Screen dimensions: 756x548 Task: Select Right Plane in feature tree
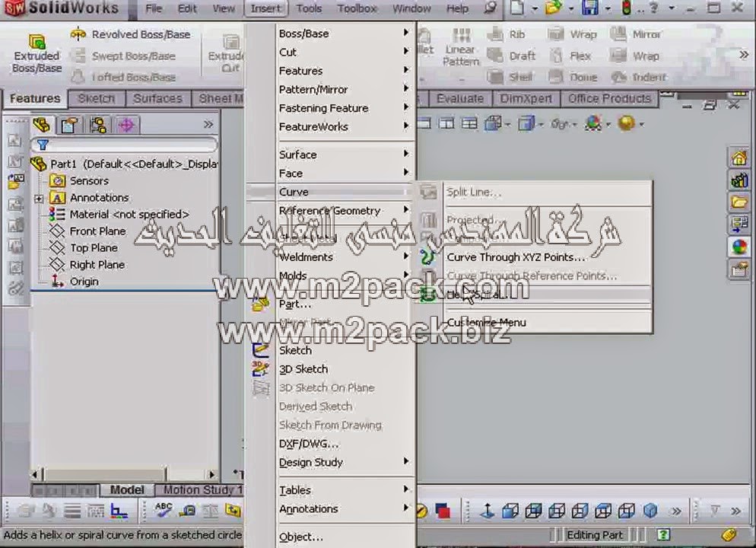coord(97,265)
